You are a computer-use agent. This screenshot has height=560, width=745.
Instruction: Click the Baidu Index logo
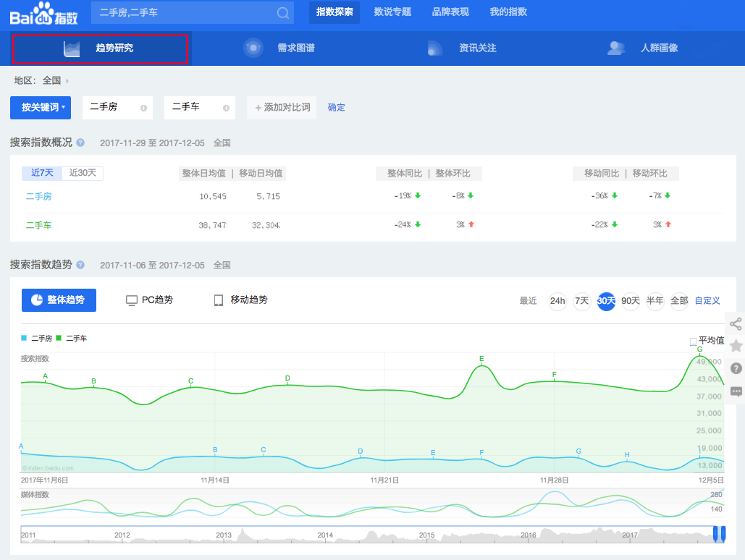[x=44, y=13]
